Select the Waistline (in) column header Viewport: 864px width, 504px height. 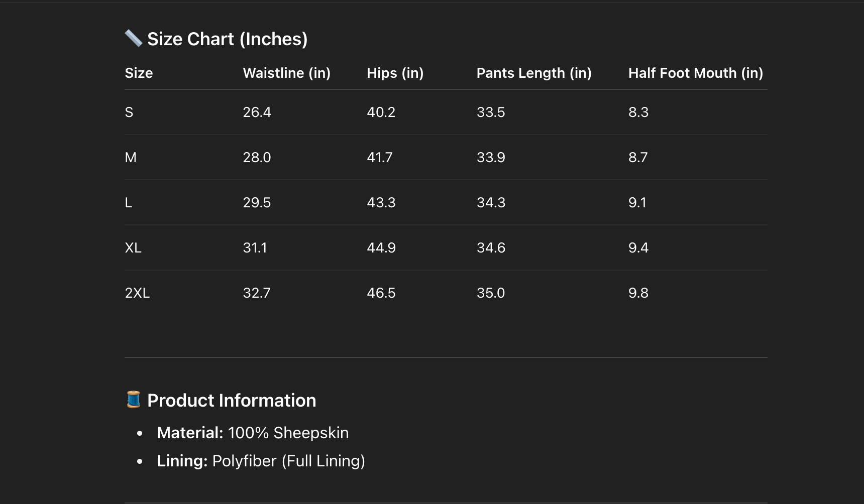click(x=286, y=73)
